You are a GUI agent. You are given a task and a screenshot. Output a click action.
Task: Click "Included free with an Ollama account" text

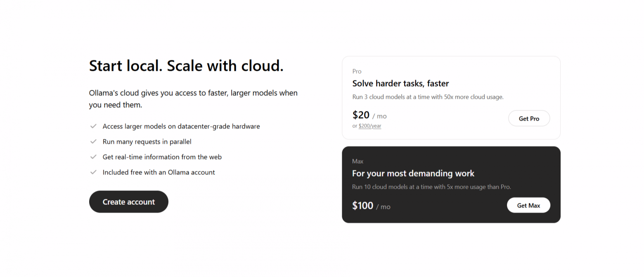pos(159,172)
